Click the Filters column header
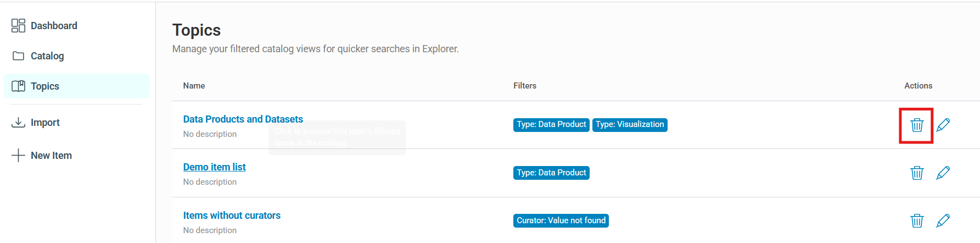This screenshot has width=980, height=243. click(x=524, y=86)
